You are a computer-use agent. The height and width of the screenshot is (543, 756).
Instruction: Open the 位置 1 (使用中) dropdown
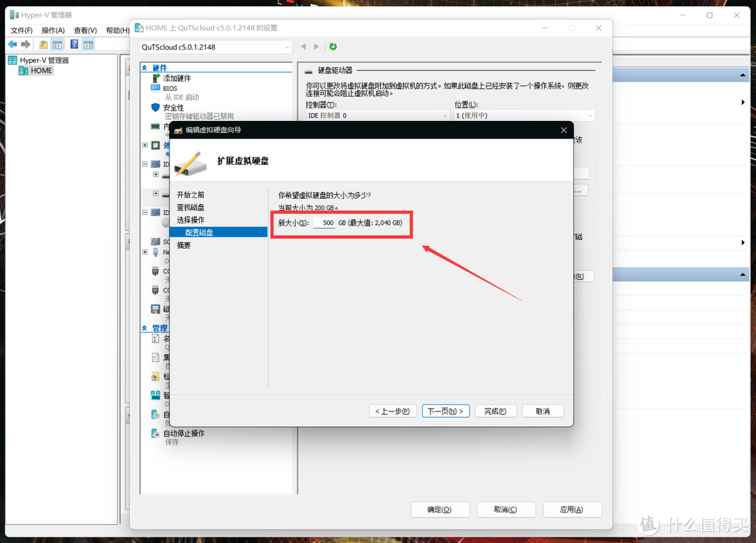click(524, 115)
